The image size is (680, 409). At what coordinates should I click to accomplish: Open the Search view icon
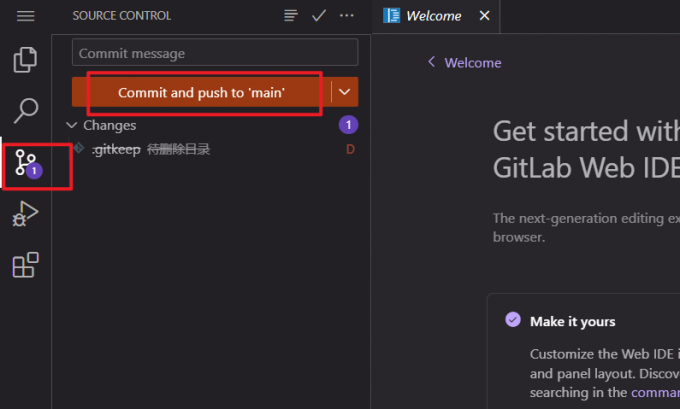pyautogui.click(x=26, y=111)
